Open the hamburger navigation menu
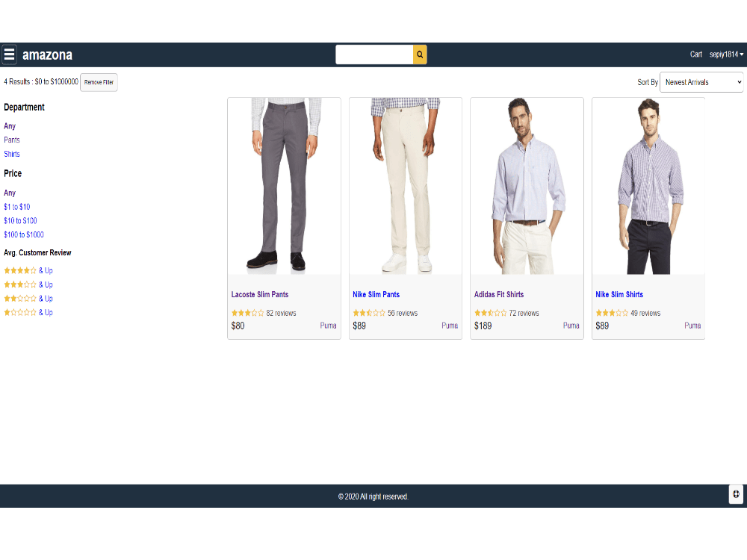 click(10, 54)
